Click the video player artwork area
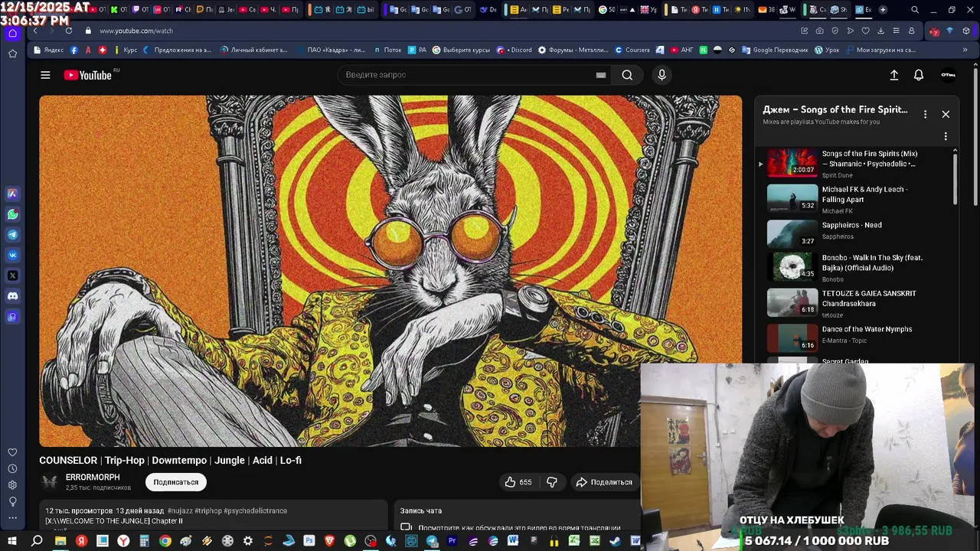 (x=390, y=271)
